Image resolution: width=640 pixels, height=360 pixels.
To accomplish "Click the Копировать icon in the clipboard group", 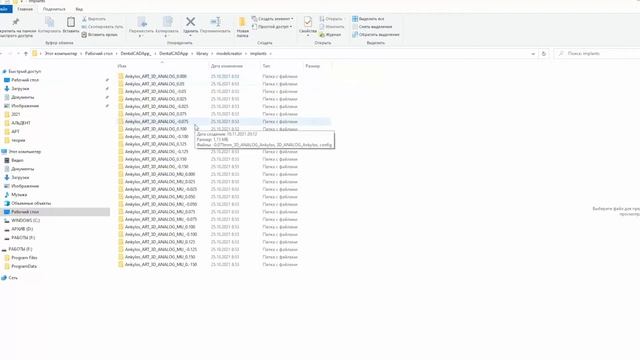I will pyautogui.click(x=49, y=22).
